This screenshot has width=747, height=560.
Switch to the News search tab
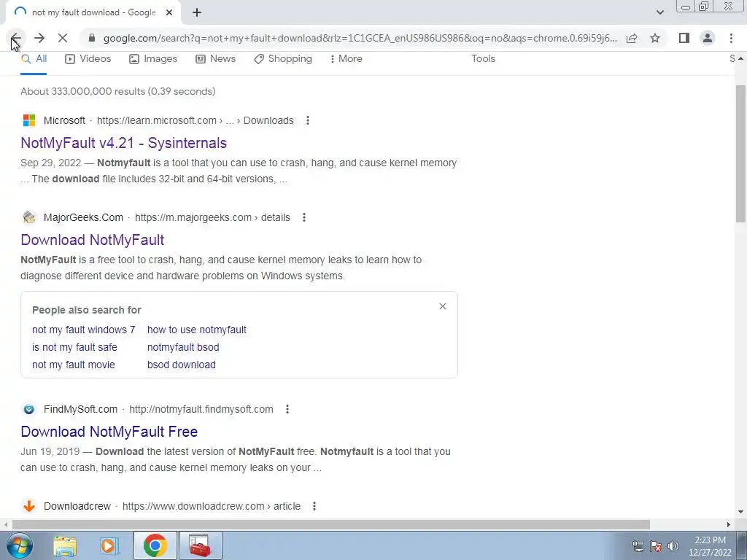[x=216, y=58]
